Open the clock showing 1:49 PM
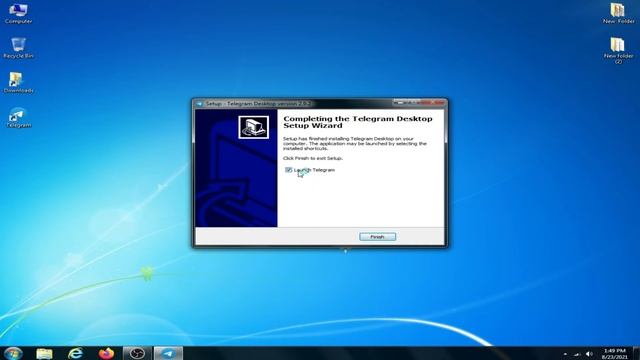Viewport: 640px width, 360px height. point(614,353)
